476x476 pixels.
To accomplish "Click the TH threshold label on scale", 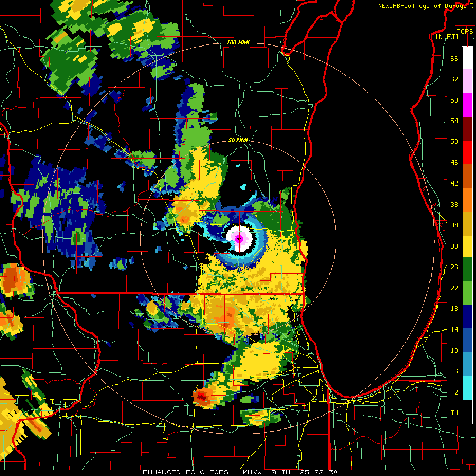I will [x=454, y=413].
